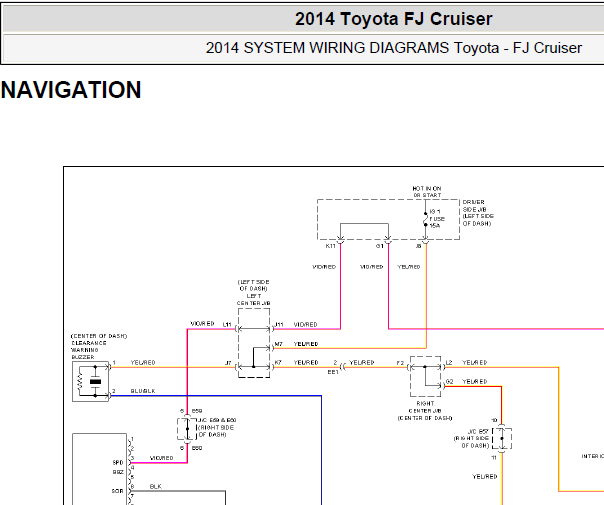Click the HOT IN ON OR START label
This screenshot has height=505, width=604.
pyautogui.click(x=427, y=192)
